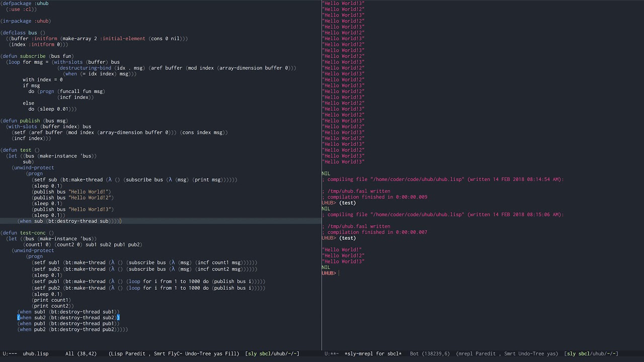This screenshot has height=362, width=644.
Task: Click the 'with index = 0' line
Action: pos(43,80)
